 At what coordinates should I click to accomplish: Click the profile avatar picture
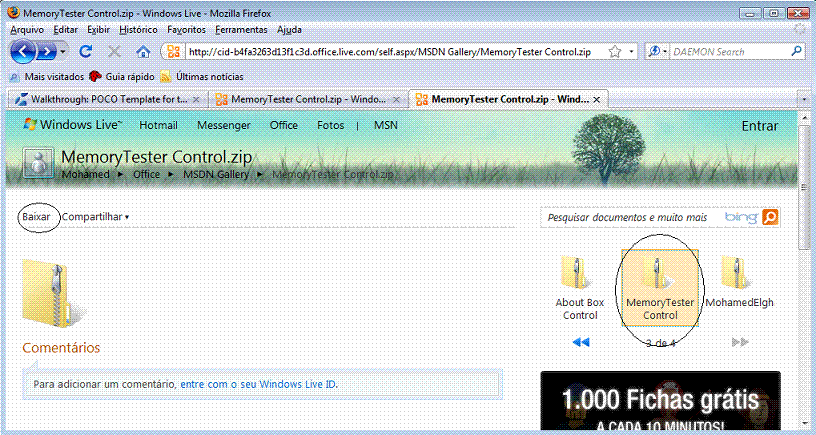[38, 163]
